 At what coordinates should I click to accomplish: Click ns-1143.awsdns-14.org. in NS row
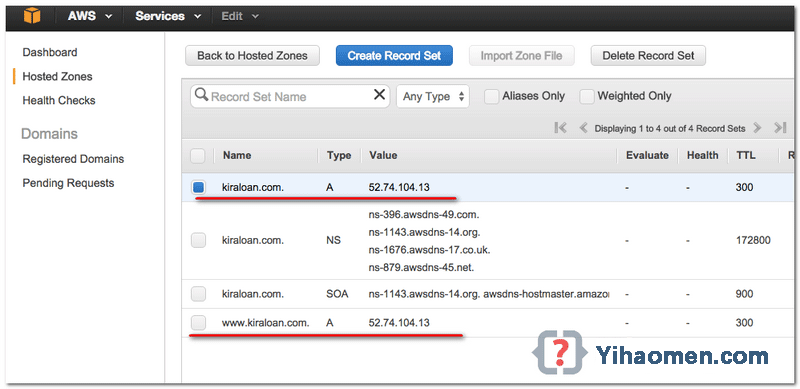(424, 232)
